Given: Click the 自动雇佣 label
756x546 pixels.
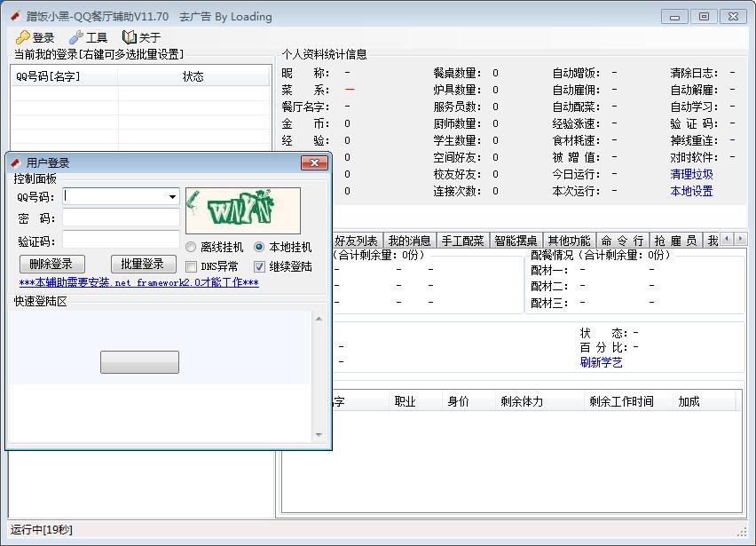Looking at the screenshot, I should pyautogui.click(x=577, y=90).
